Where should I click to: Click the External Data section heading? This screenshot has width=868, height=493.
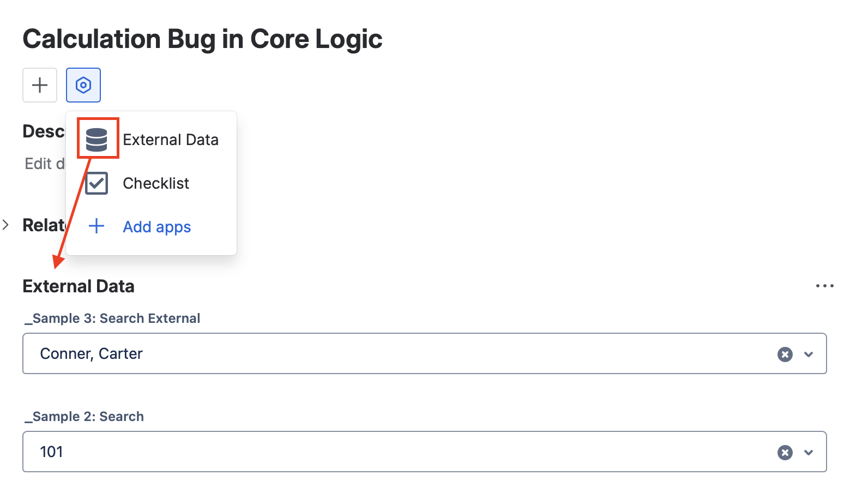[x=79, y=286]
